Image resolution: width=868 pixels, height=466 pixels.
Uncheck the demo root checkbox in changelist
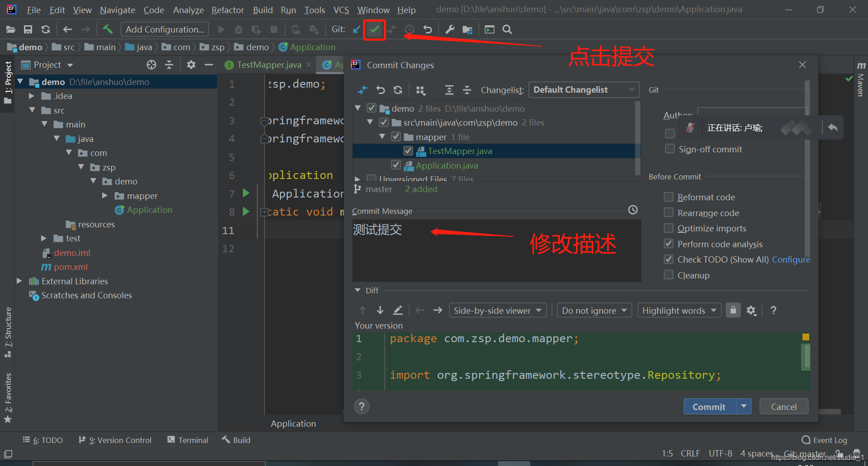click(x=372, y=108)
